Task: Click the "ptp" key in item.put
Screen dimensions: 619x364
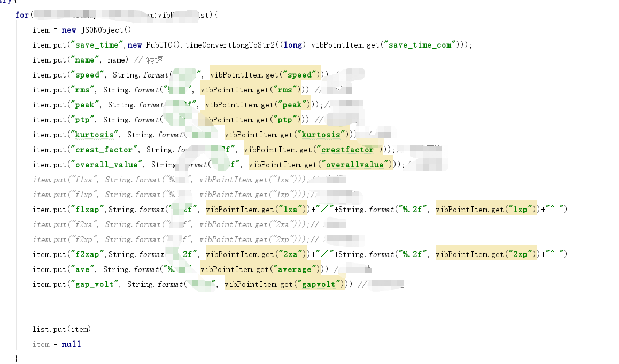Action: tap(82, 120)
